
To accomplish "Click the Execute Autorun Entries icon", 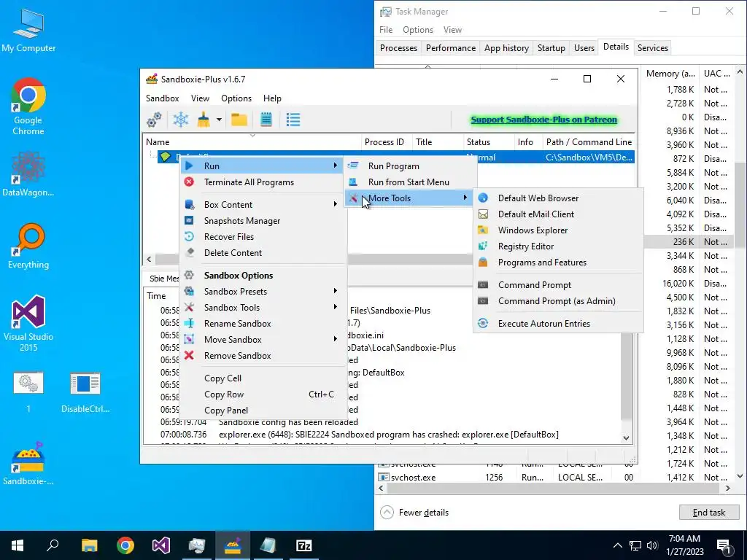I will [x=483, y=323].
